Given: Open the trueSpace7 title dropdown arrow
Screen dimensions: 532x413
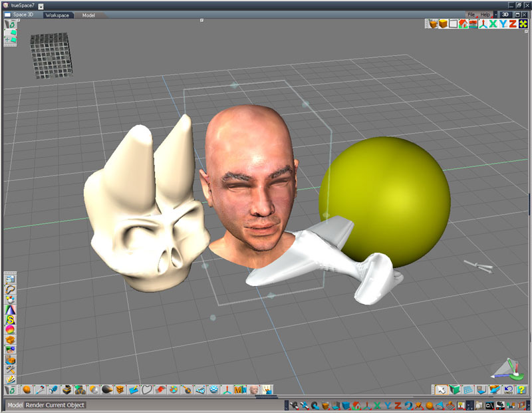Looking at the screenshot, I should click(41, 5).
